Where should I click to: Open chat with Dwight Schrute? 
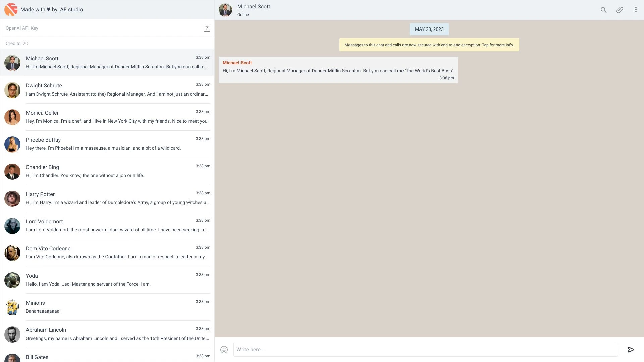click(107, 90)
